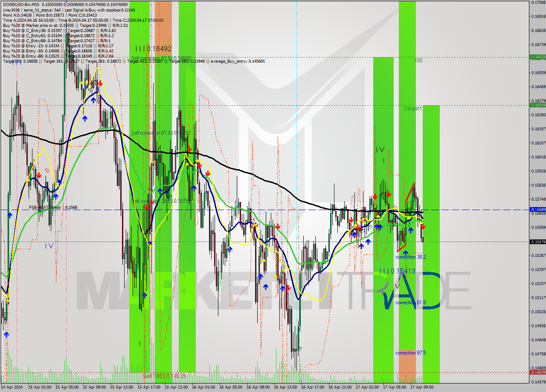This screenshot has height=392, width=546.
Task: Click the 0.16197 price axis label
Action: coord(538,129)
